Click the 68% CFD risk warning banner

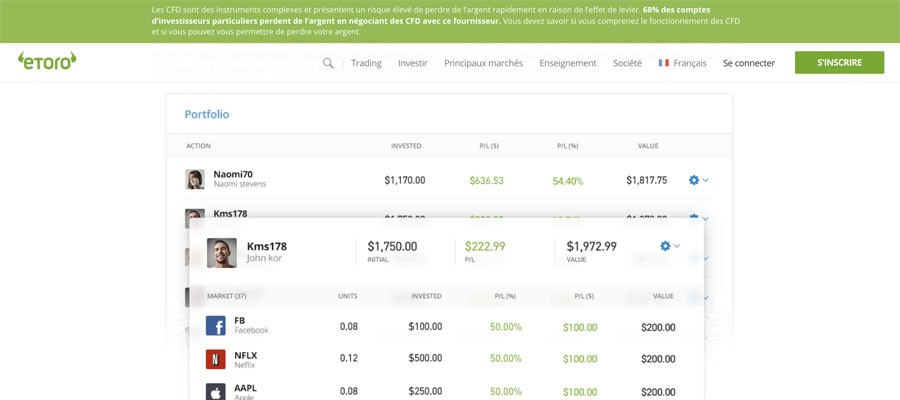click(450, 21)
